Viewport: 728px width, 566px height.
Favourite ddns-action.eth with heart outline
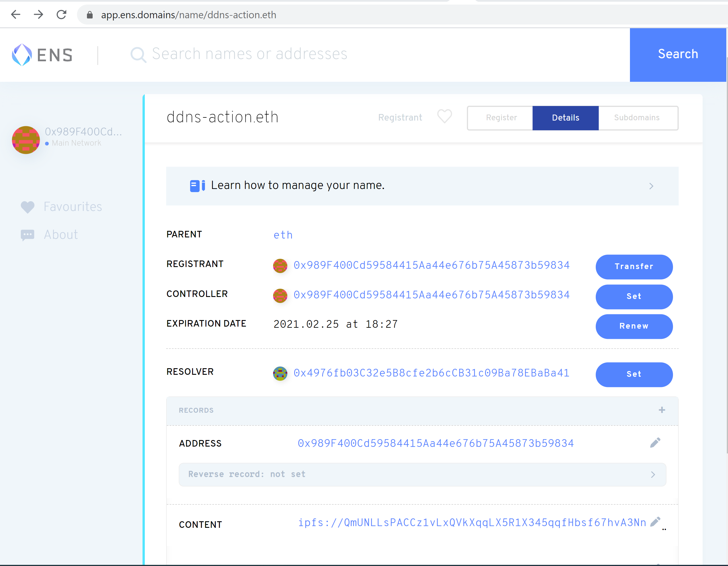(445, 117)
